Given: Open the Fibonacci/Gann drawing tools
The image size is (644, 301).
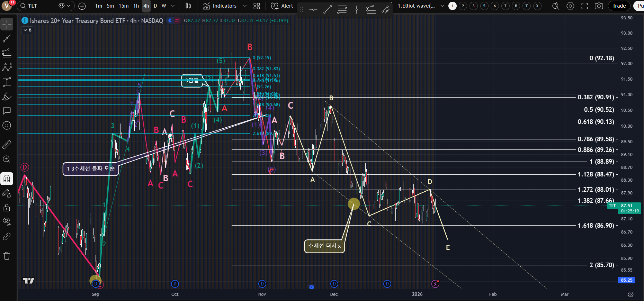Looking at the screenshot, I should tap(7, 53).
